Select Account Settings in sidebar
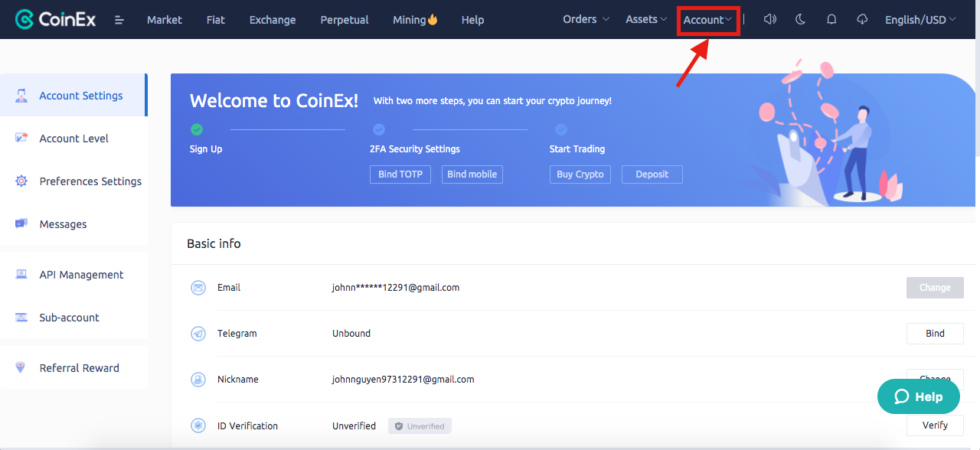The height and width of the screenshot is (450, 980). 73,95
